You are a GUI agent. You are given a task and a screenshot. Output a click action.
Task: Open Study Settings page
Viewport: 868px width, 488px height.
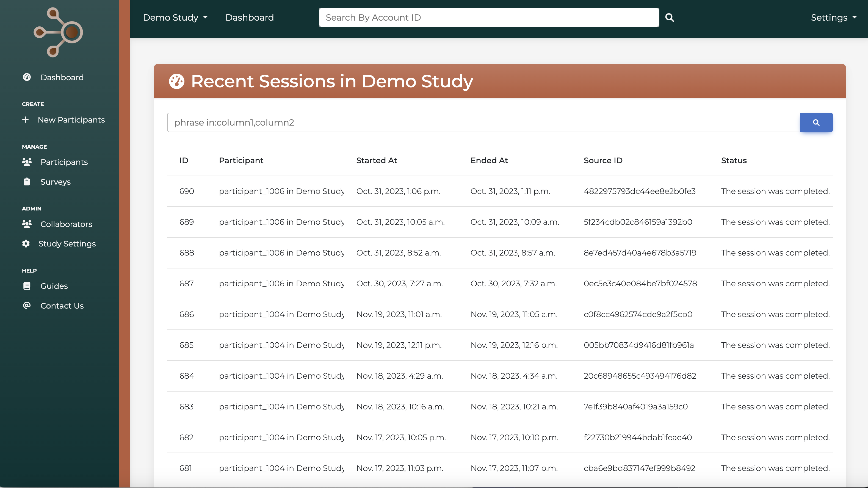pyautogui.click(x=67, y=243)
